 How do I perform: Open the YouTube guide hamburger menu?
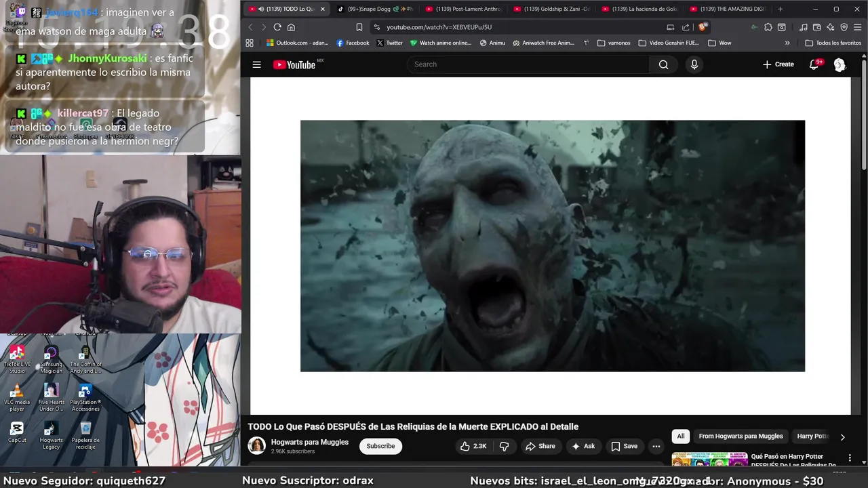click(256, 64)
